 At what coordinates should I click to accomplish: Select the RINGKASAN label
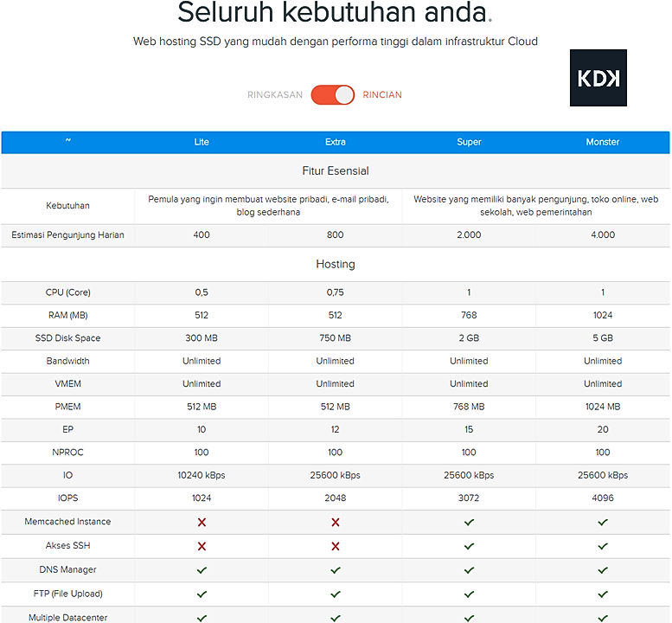[x=275, y=95]
